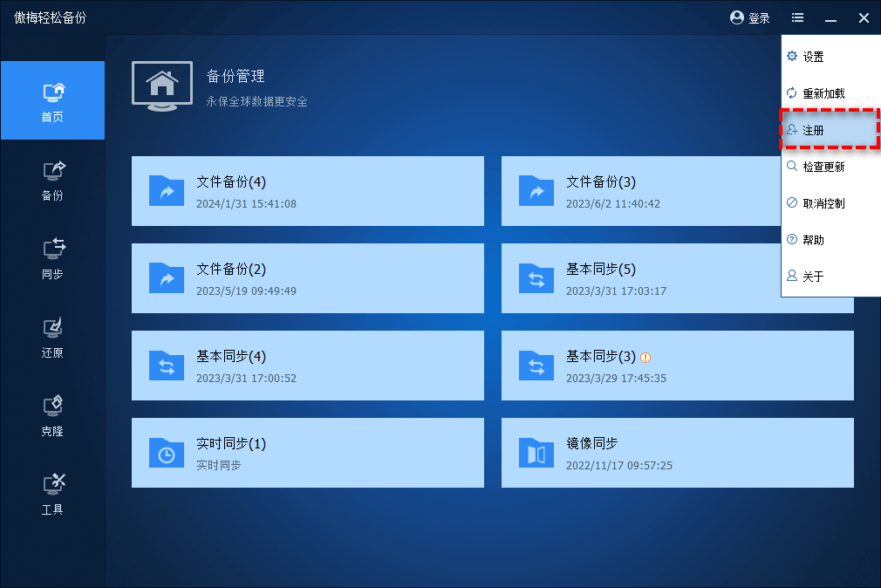The image size is (881, 588).
Task: Open 关于 from the menu
Action: pyautogui.click(x=812, y=277)
